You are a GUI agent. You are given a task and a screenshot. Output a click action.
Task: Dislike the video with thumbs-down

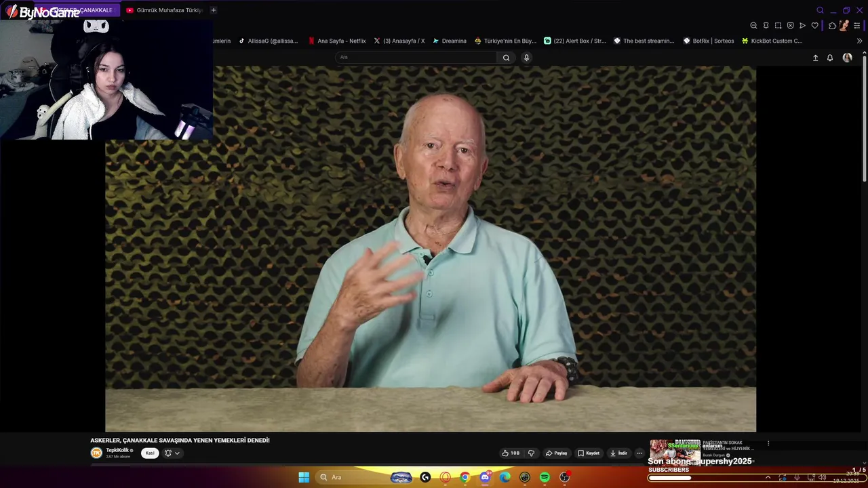tap(531, 453)
